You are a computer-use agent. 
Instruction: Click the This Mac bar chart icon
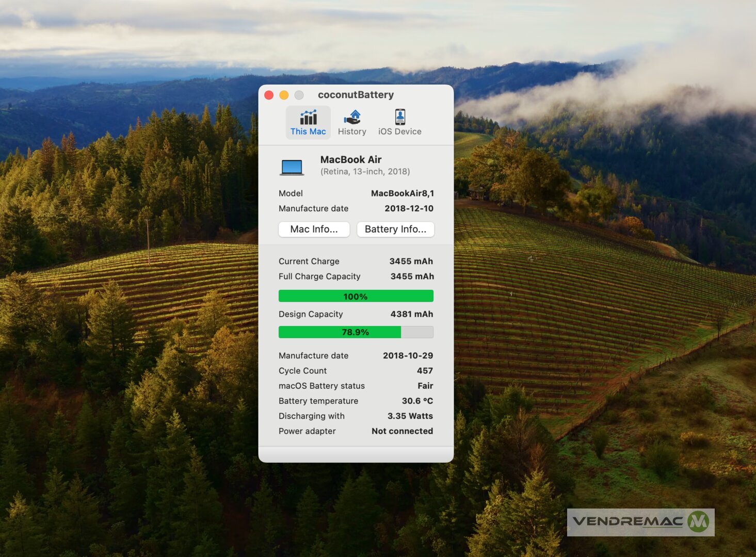[x=308, y=117]
